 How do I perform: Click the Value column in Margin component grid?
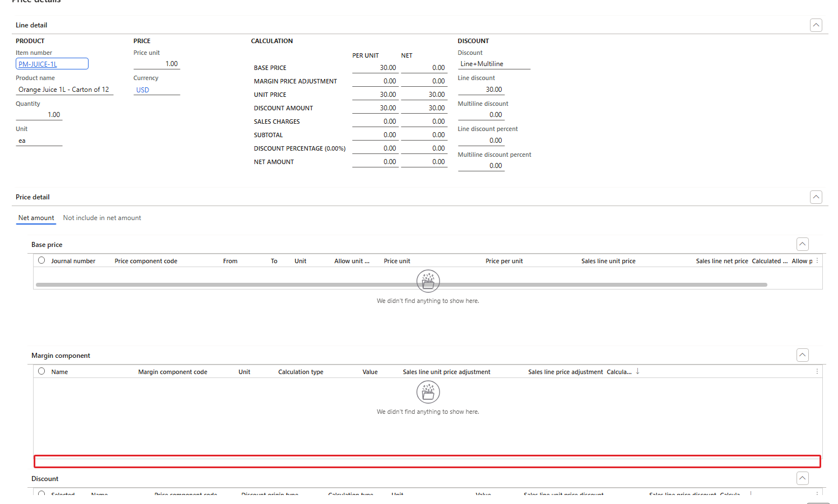tap(370, 372)
